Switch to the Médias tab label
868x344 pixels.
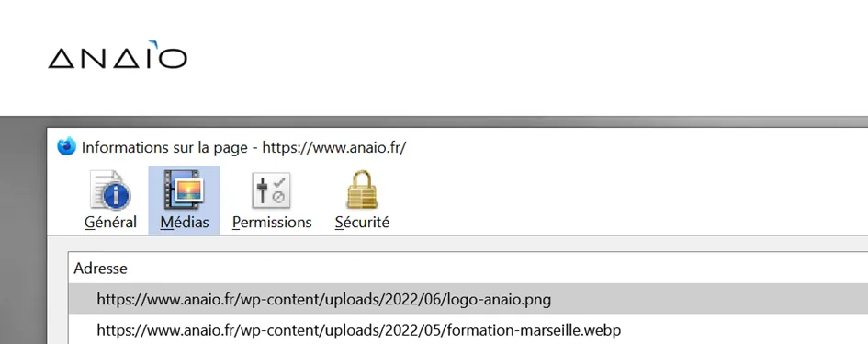185,223
